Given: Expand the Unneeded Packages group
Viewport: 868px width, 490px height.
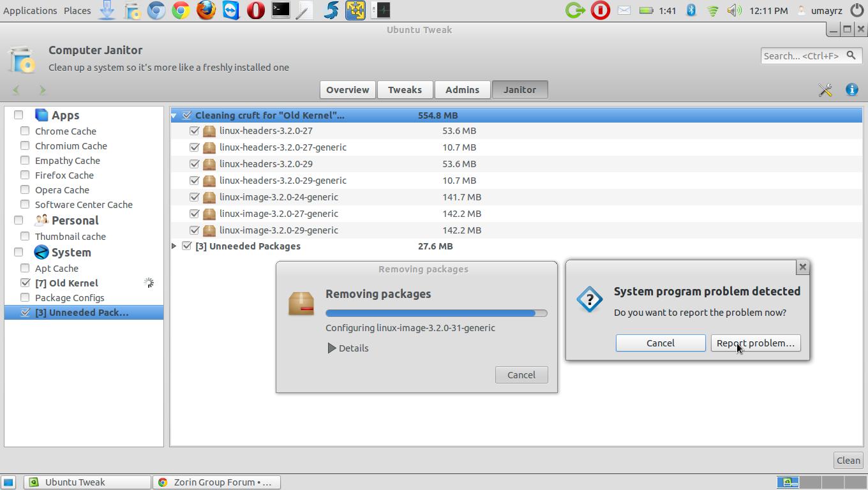Looking at the screenshot, I should coord(174,246).
